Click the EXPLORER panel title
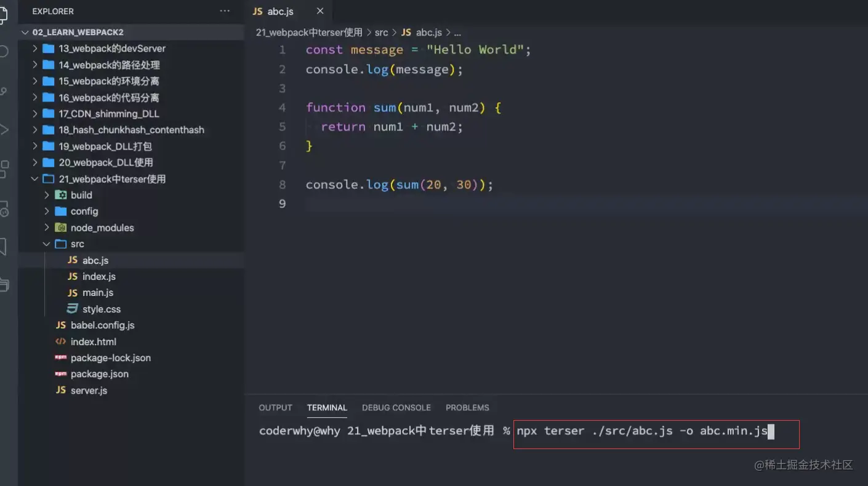Viewport: 868px width, 486px height. [53, 11]
